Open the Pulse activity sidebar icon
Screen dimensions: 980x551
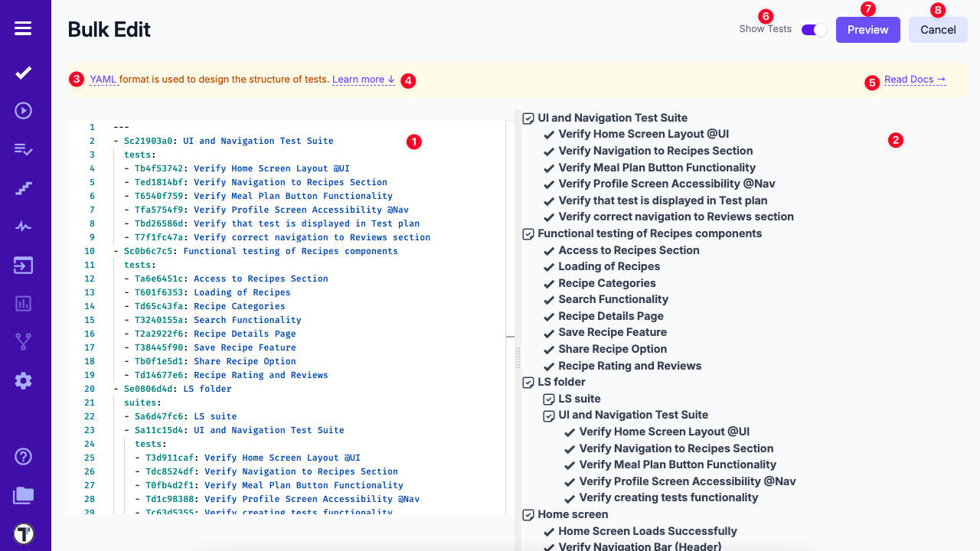pos(23,227)
